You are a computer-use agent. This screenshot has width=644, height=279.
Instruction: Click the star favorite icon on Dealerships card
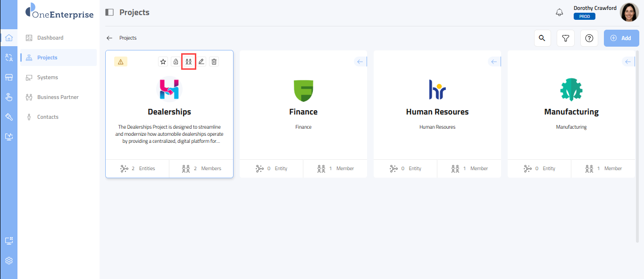[163, 62]
